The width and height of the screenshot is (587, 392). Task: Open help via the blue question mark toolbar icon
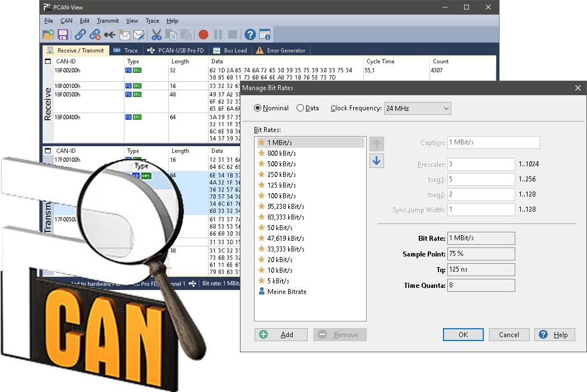click(x=250, y=35)
